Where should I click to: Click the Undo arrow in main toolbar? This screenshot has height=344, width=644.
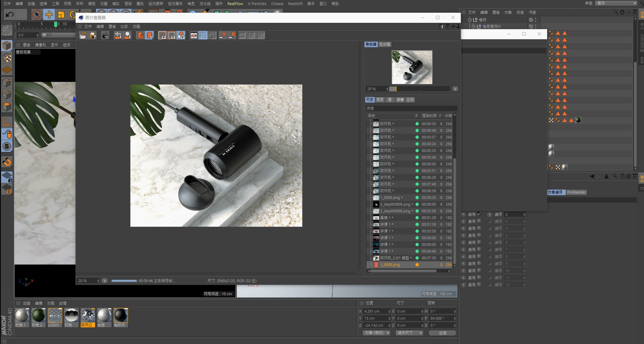pyautogui.click(x=10, y=15)
